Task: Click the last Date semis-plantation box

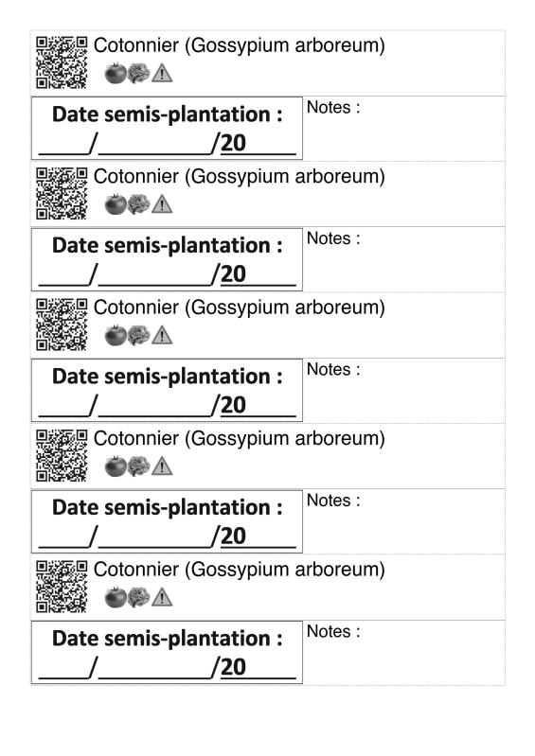Action: coord(167,652)
